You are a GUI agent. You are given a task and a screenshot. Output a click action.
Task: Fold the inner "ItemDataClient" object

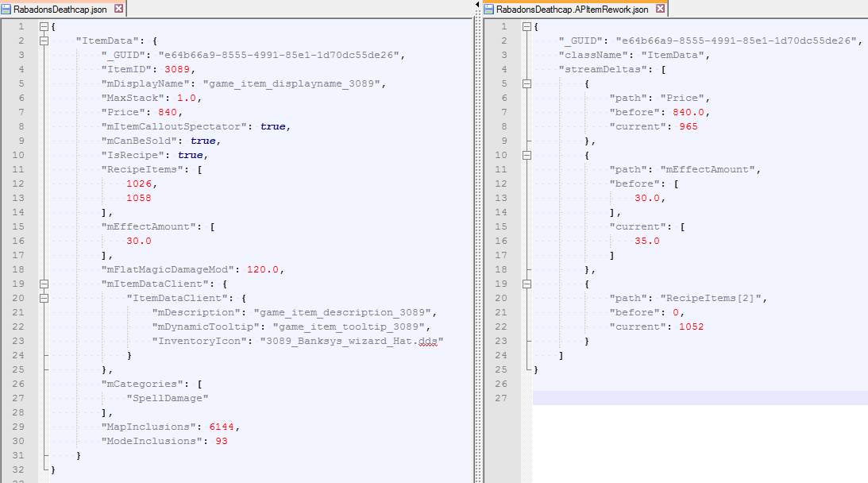43,298
